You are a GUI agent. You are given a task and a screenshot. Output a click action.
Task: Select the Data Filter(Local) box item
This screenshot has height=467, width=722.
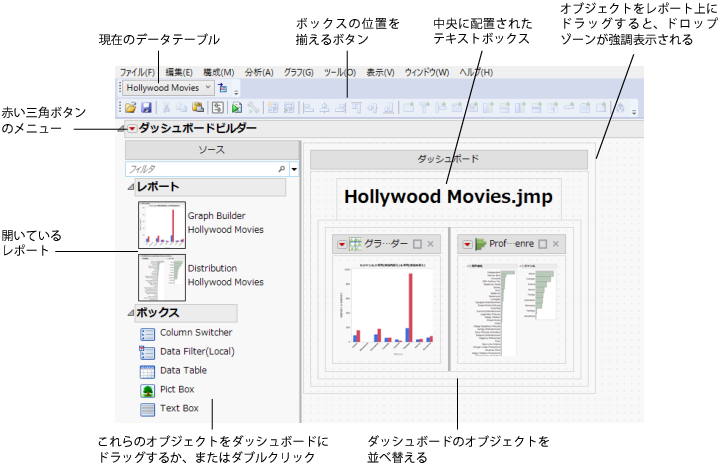[197, 352]
